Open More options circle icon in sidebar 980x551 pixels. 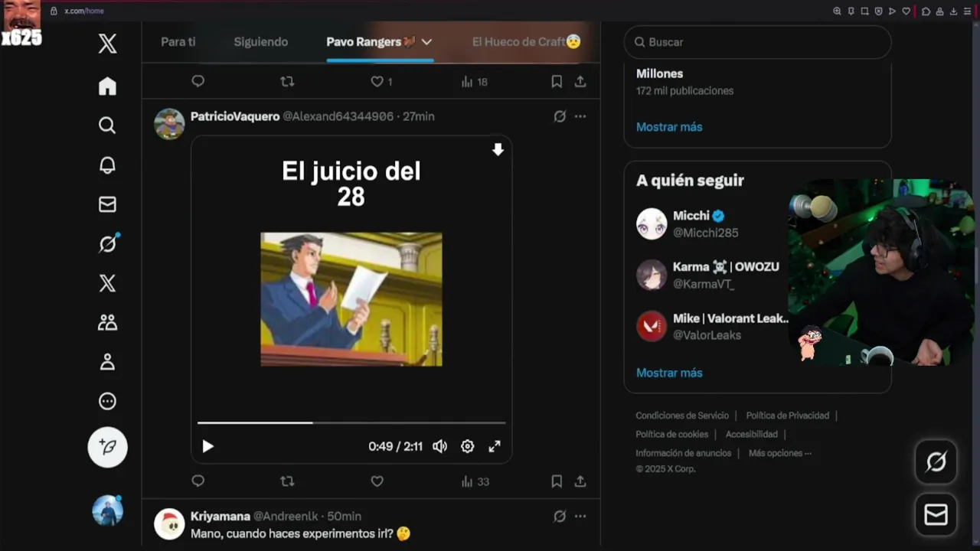(107, 401)
